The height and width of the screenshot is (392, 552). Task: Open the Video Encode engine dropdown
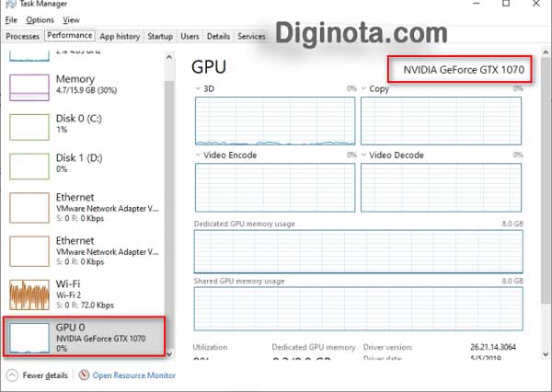tap(198, 155)
